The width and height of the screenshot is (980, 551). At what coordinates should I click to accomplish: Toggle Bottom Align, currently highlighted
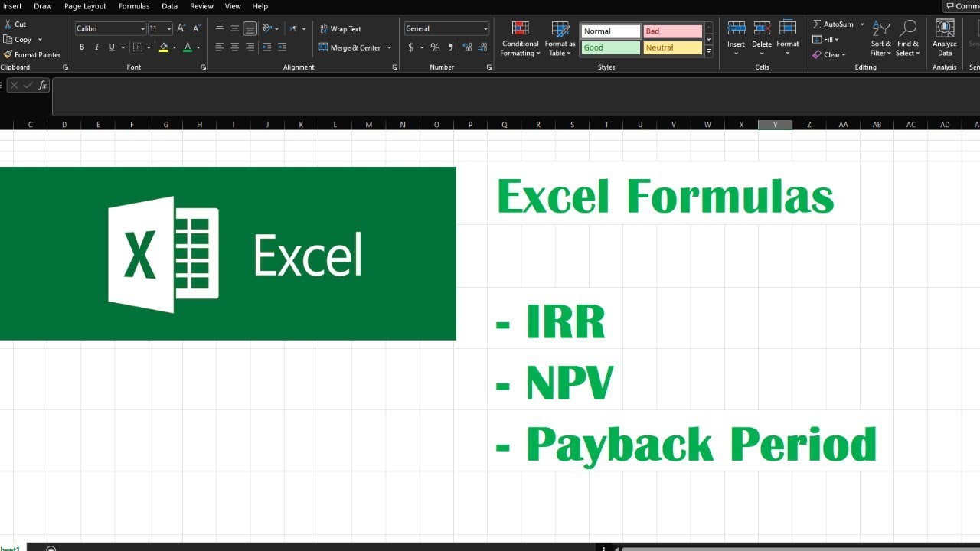[x=250, y=28]
